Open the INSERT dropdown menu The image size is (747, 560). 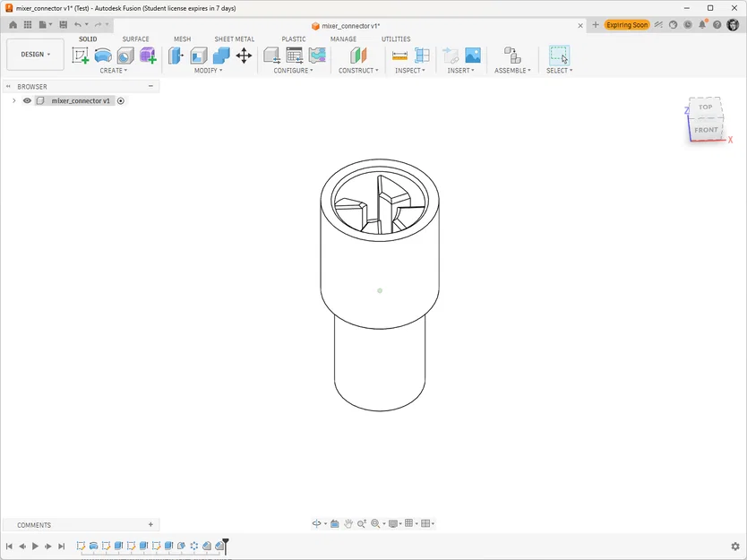pos(460,71)
